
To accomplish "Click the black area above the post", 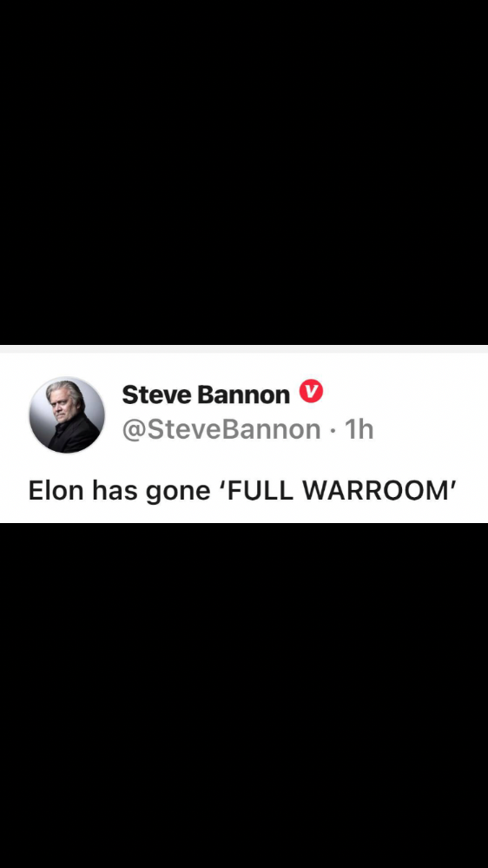I will click(x=244, y=172).
